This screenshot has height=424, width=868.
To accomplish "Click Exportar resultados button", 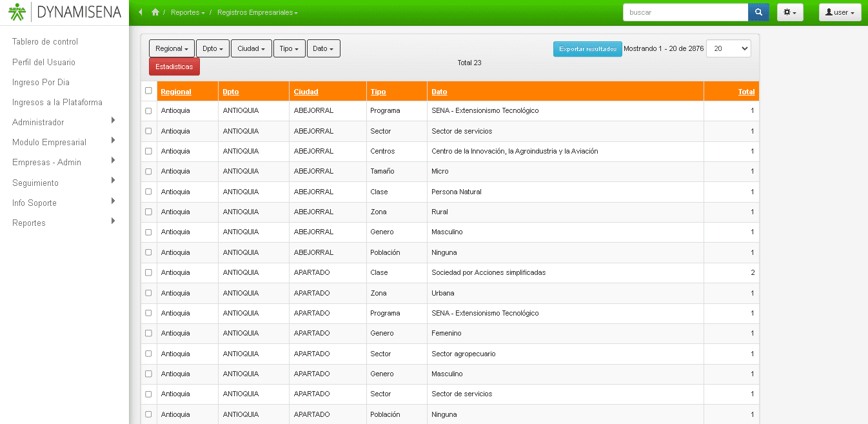I will coord(587,49).
